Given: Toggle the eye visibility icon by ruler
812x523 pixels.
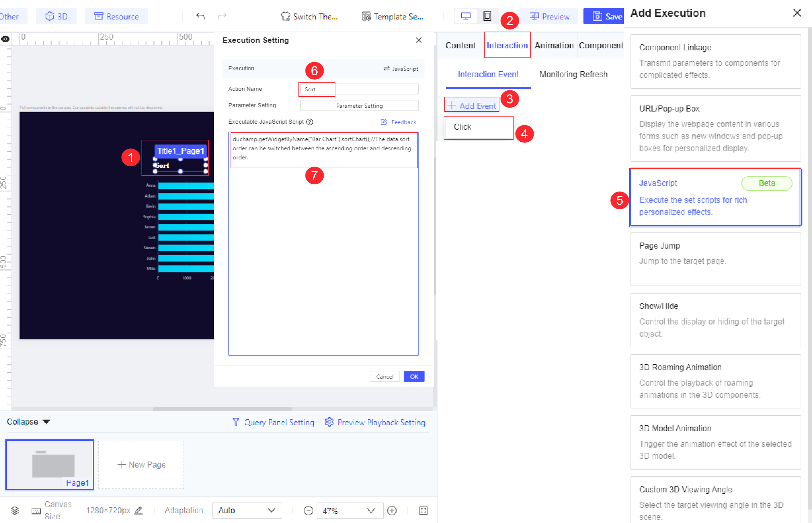Looking at the screenshot, I should pyautogui.click(x=5, y=39).
